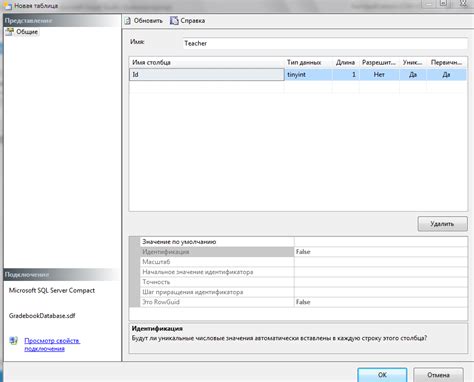Viewport: 474px width, 382px height.
Task: Click the Обновить refresh icon
Action: 128,21
